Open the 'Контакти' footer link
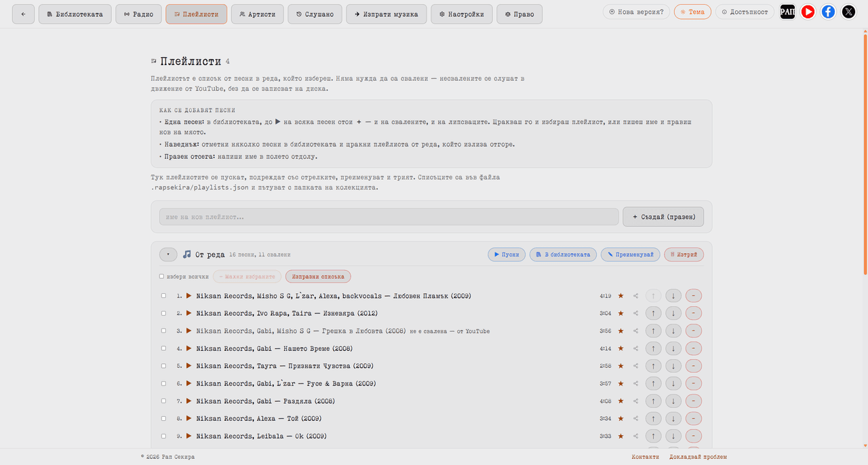 point(645,457)
